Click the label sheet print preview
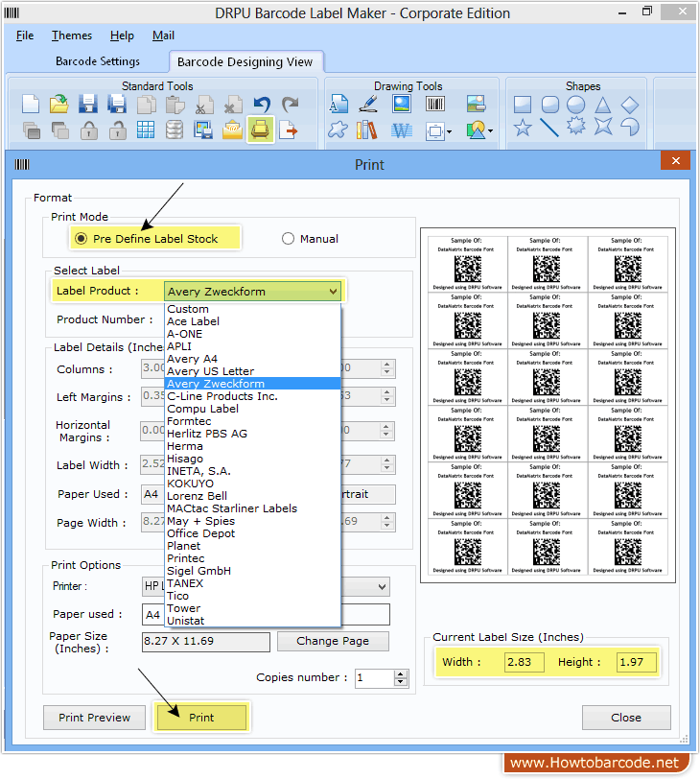The width and height of the screenshot is (700, 779). coord(548,406)
